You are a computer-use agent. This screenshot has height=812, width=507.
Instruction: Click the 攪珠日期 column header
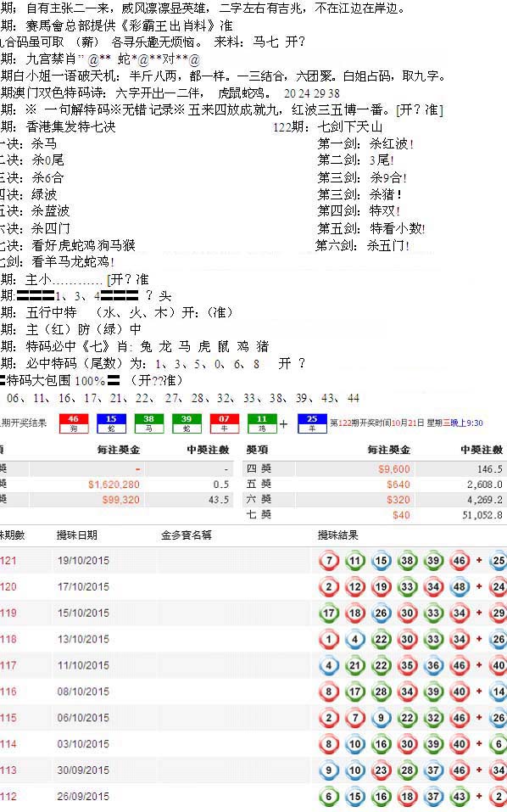77,535
